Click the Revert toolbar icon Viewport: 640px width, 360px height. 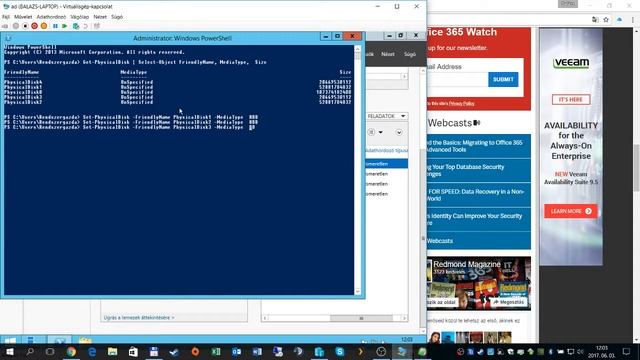tap(85, 26)
